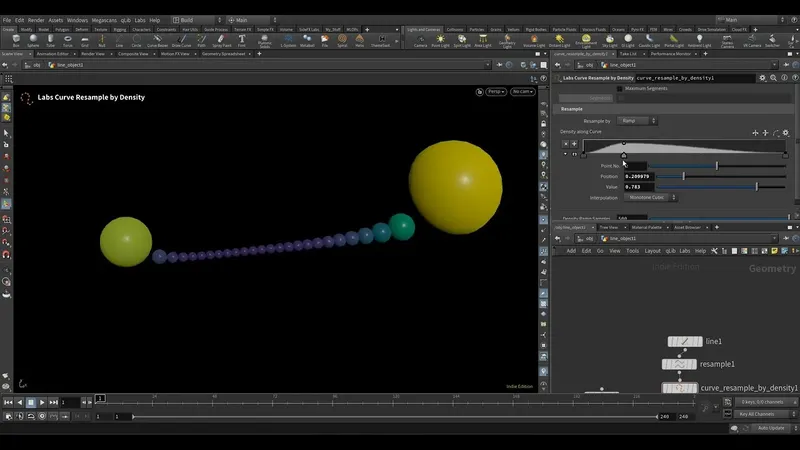The height and width of the screenshot is (450, 800).
Task: Add a Sky Light from the shelf
Action: tap(610, 41)
